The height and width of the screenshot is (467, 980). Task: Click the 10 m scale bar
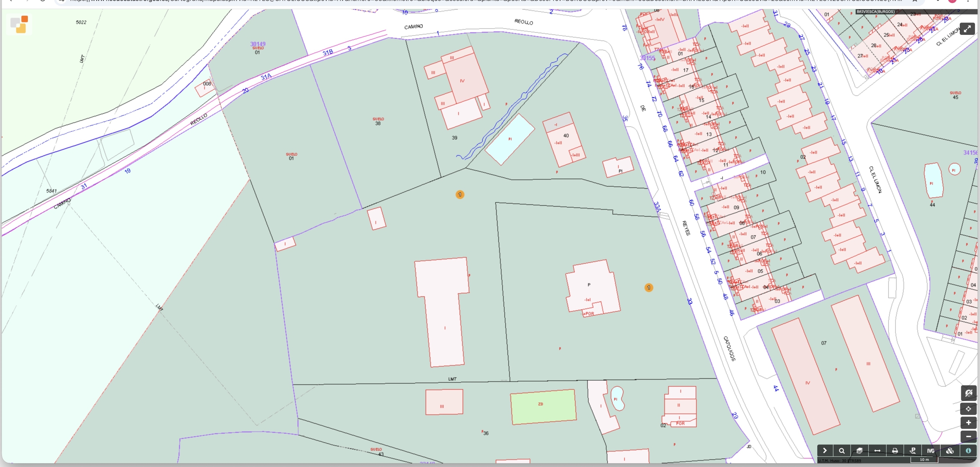924,460
